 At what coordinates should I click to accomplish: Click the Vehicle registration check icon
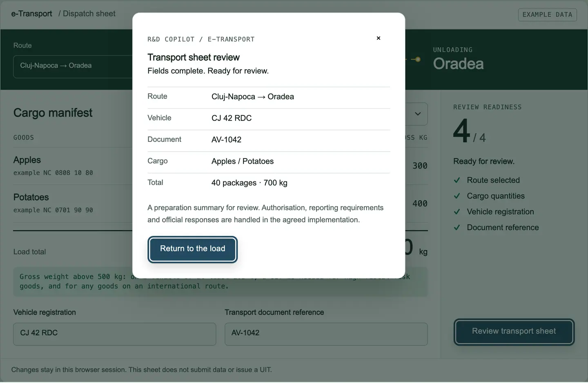pos(457,212)
